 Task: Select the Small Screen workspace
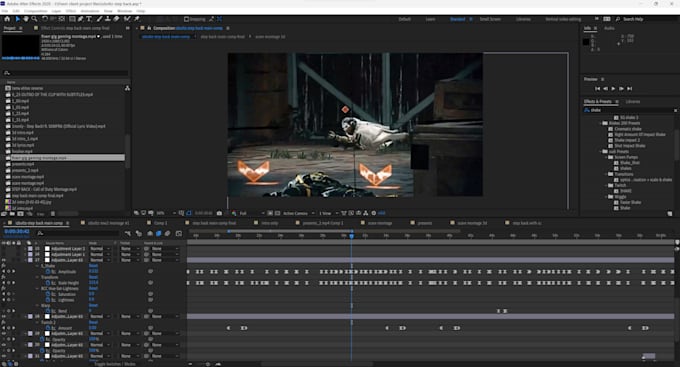(x=490, y=19)
